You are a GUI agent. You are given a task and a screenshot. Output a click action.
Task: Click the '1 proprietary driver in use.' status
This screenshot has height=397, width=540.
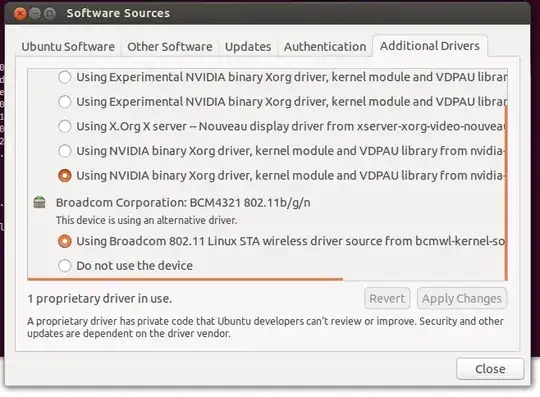coord(100,298)
